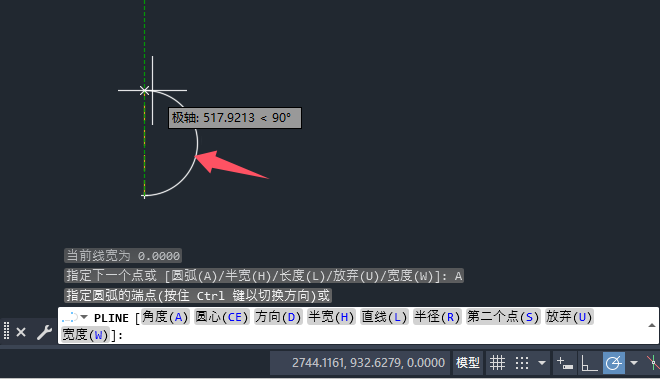Select the 半宽(H) command option
The width and height of the screenshot is (660, 379).
tap(331, 317)
